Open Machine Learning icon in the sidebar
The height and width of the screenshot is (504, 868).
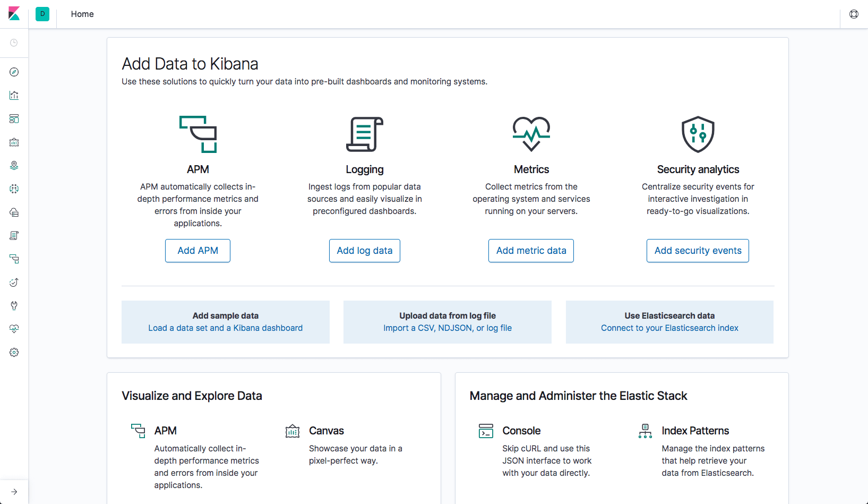tap(14, 189)
